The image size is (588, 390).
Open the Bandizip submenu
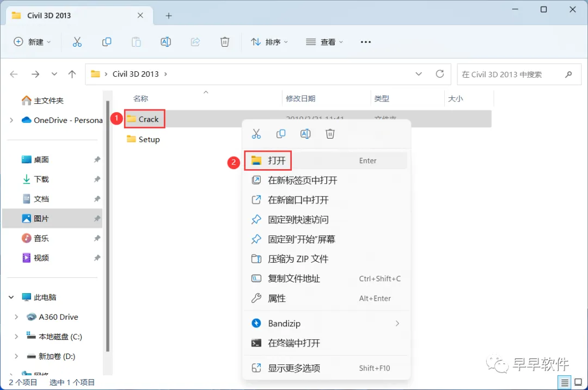click(x=326, y=323)
